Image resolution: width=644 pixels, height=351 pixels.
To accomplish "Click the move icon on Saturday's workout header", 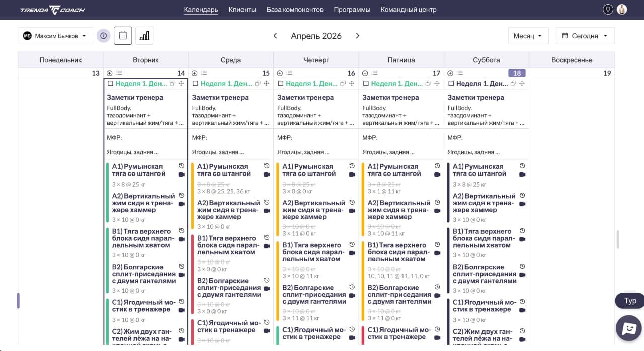I will (522, 84).
